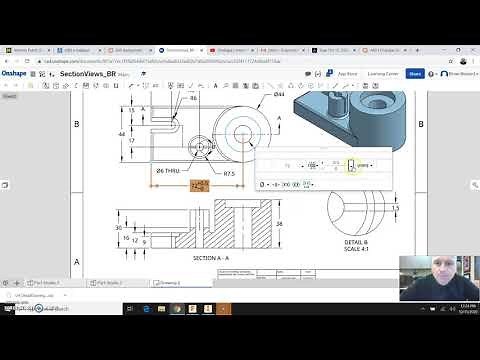Select the Ø6 THRU hole callout
The height and width of the screenshot is (360, 480).
168,171
